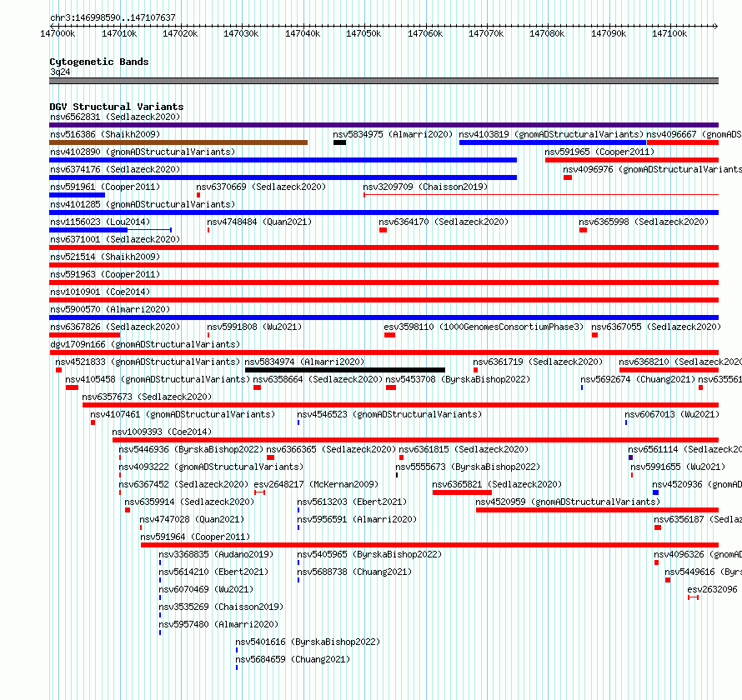Image resolution: width=742 pixels, height=700 pixels.
Task: Select nsv5614210 (Ebert2021) label
Action: tap(213, 572)
